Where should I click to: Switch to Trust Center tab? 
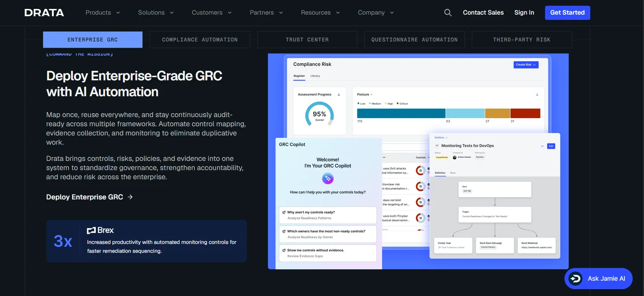coord(307,40)
